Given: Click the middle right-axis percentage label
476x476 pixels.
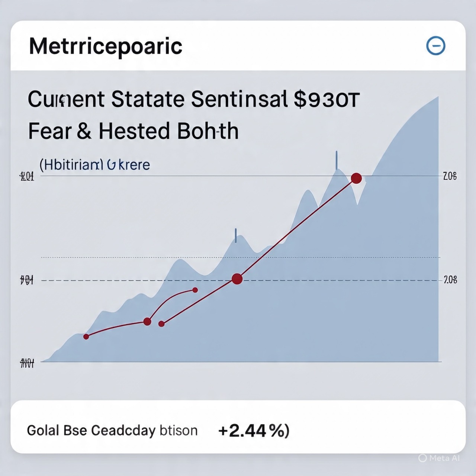Looking at the screenshot, I should 450,280.
